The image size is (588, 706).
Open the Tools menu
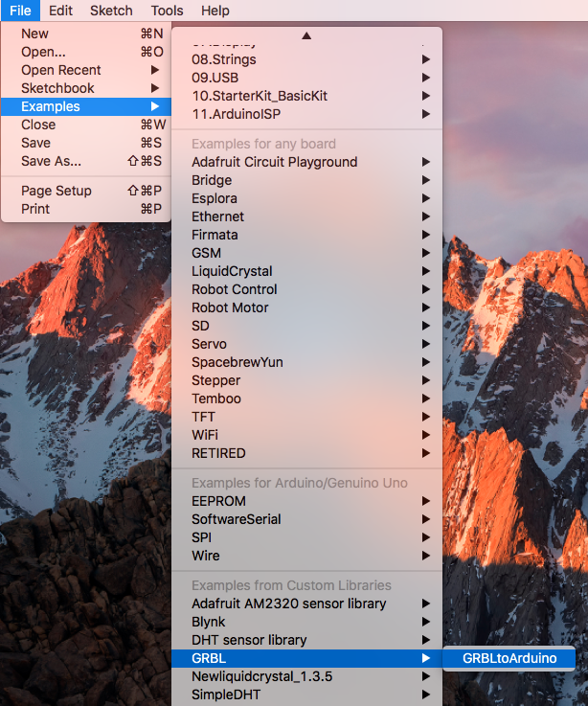(x=167, y=11)
